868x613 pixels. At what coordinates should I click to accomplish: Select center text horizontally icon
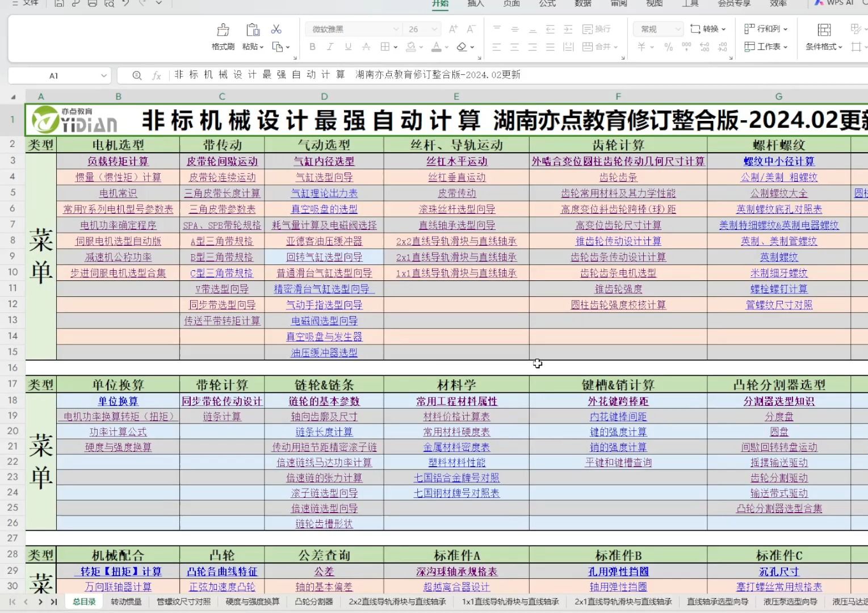pyautogui.click(x=515, y=47)
